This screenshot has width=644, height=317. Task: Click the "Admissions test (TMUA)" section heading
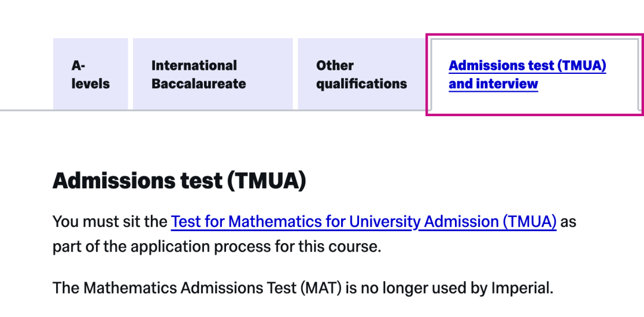pyautogui.click(x=179, y=180)
